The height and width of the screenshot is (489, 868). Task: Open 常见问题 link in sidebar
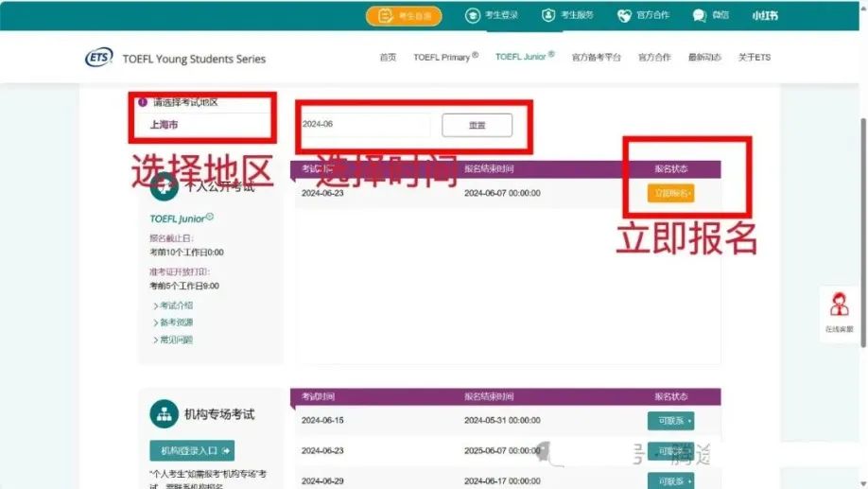coord(176,340)
